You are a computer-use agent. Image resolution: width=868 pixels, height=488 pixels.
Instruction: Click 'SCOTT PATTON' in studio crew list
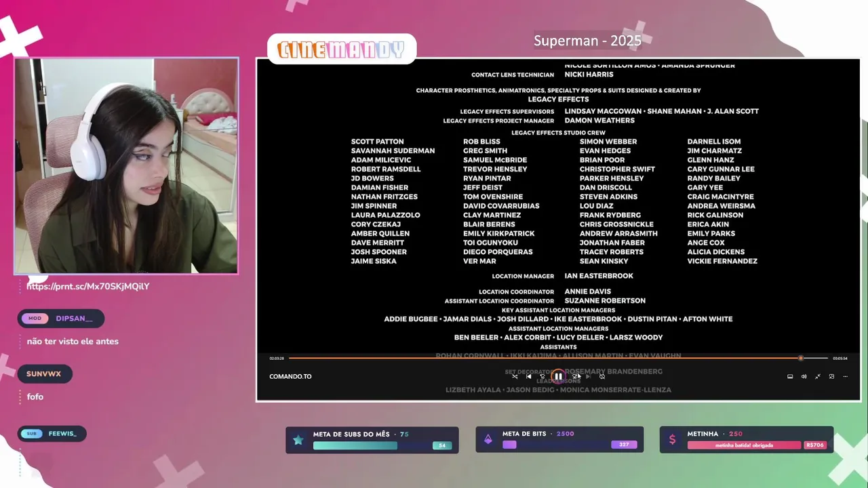click(377, 142)
